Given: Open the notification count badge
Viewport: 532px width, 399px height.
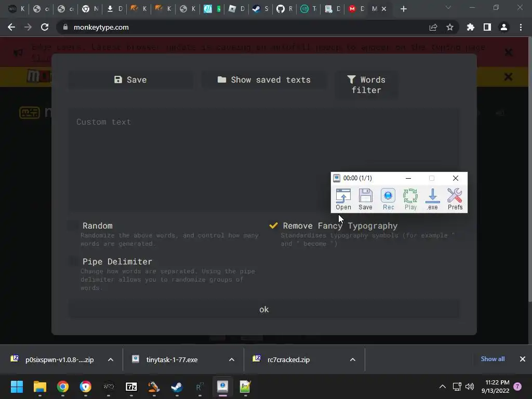Looking at the screenshot, I should click(517, 387).
